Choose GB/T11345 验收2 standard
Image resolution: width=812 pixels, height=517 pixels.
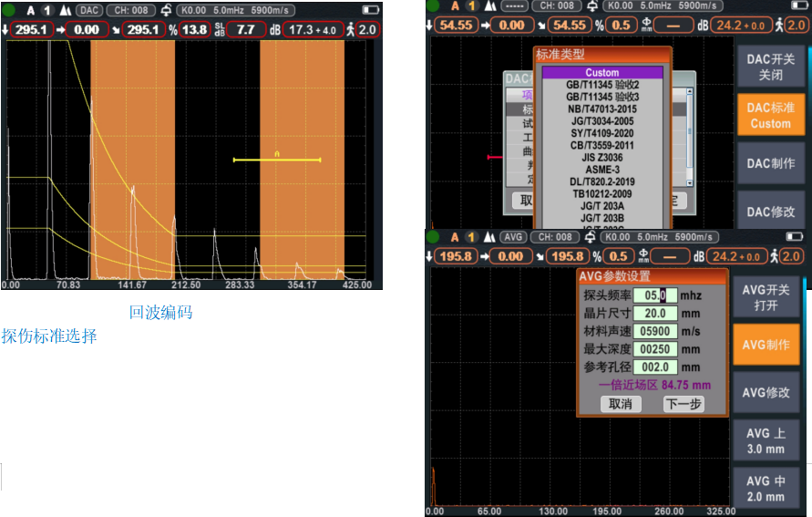click(x=602, y=85)
